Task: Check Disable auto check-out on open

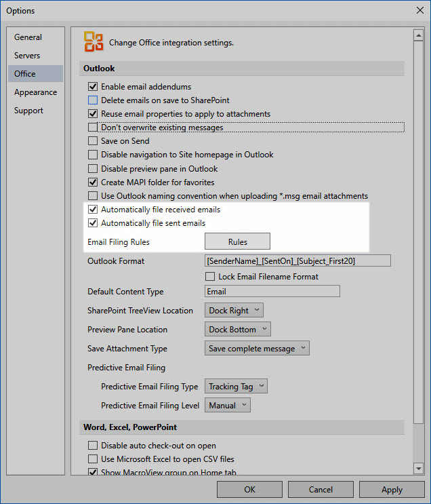Action: point(93,446)
